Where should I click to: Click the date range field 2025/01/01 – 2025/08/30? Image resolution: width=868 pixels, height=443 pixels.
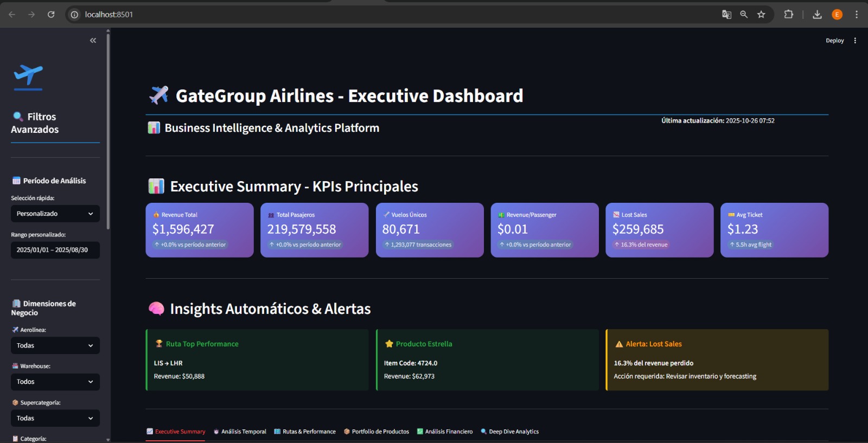pyautogui.click(x=55, y=250)
